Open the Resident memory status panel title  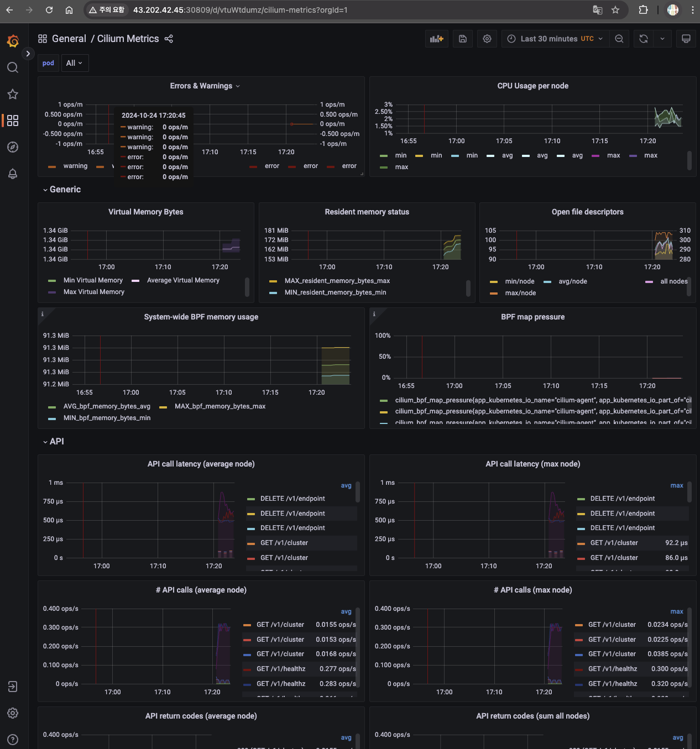(x=367, y=212)
